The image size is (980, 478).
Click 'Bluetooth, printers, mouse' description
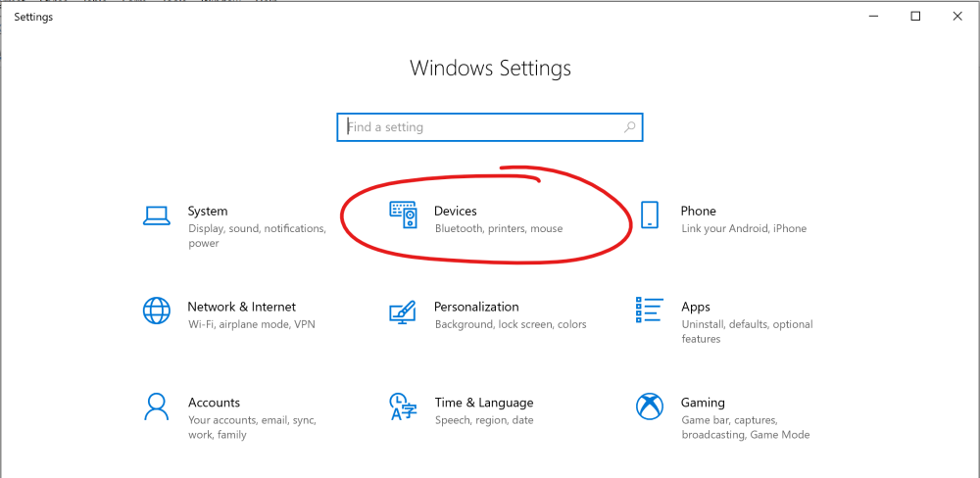pos(499,228)
